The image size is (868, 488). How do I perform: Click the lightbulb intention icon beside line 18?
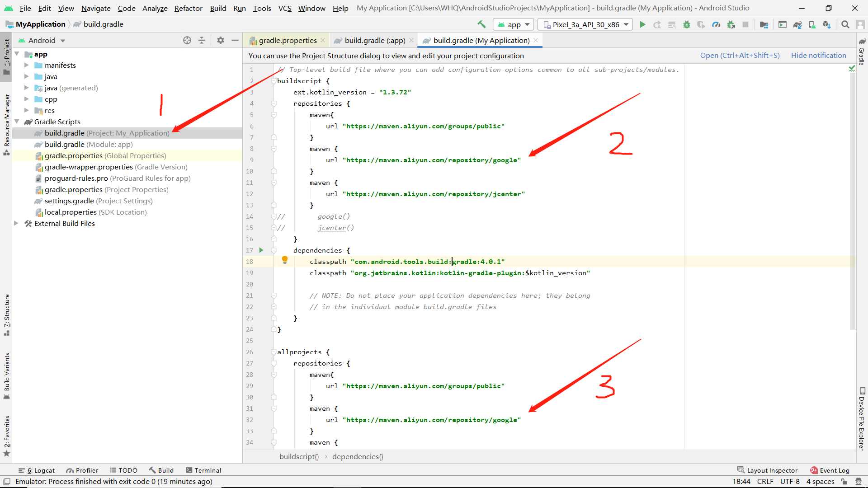[x=285, y=260]
